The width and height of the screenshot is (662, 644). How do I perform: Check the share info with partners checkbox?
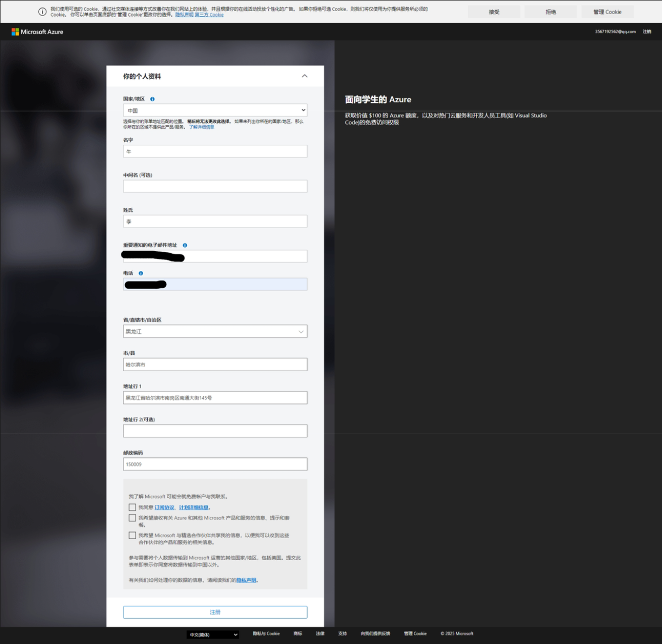point(132,536)
